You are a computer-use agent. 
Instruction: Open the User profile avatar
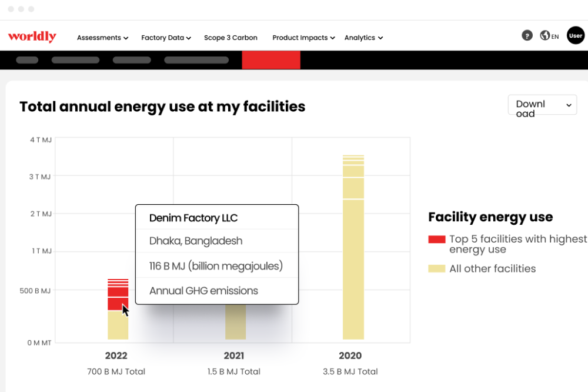pos(576,35)
